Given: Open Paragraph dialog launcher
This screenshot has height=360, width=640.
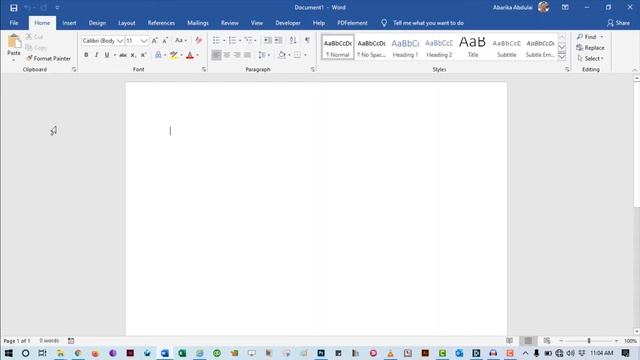Looking at the screenshot, I should coord(313,70).
